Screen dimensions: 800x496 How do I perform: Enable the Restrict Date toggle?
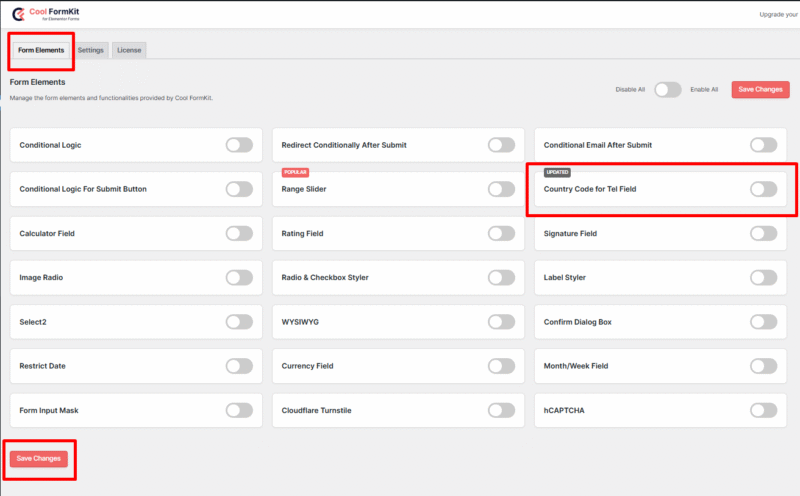click(x=239, y=366)
